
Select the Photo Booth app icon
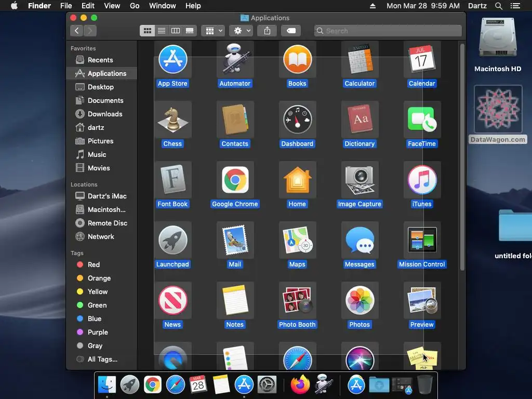point(298,300)
